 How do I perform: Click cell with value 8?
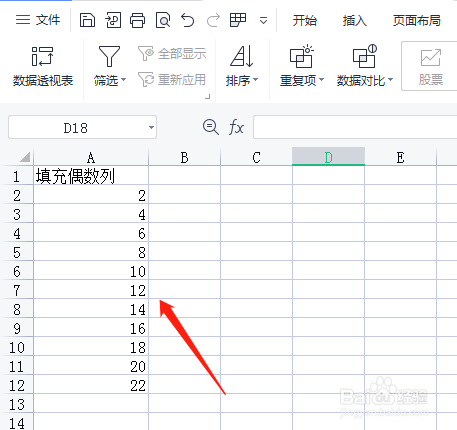click(x=91, y=252)
